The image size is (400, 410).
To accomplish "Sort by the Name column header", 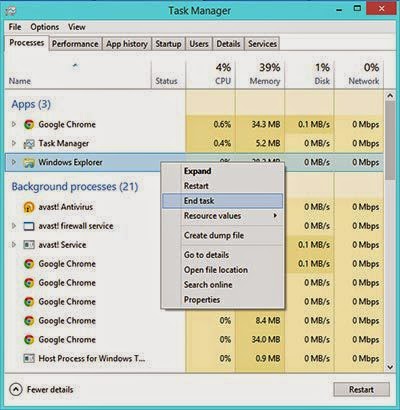I will click(x=78, y=74).
